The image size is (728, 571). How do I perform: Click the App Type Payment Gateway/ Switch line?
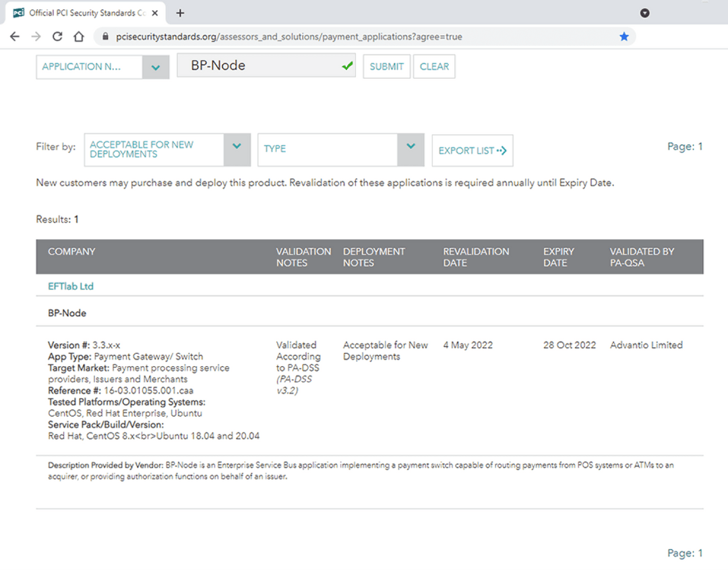point(125,357)
